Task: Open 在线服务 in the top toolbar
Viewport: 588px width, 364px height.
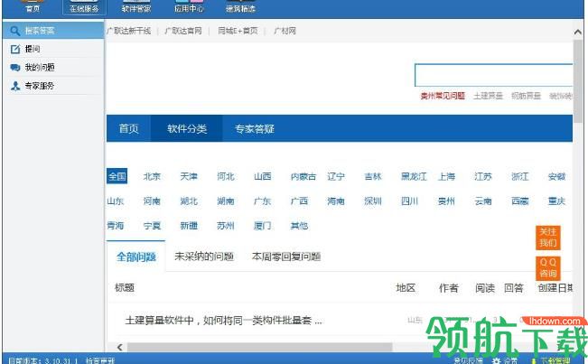Action: point(84,6)
